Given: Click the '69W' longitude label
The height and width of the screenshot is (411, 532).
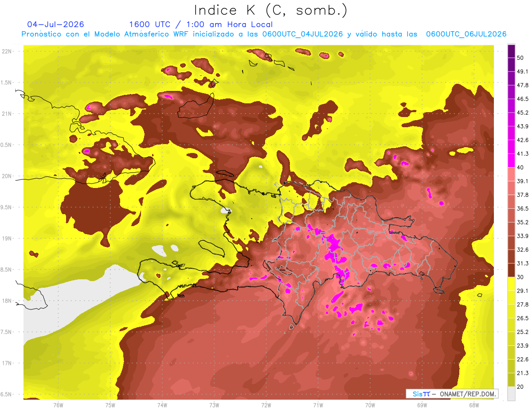Looking at the screenshot, I should pos(422,405).
